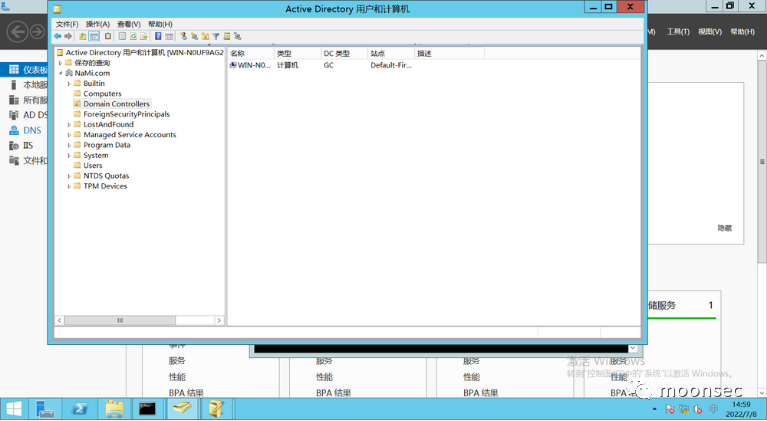The image size is (767, 421).
Task: Expand the 保存的查询 tree node
Action: [x=60, y=63]
